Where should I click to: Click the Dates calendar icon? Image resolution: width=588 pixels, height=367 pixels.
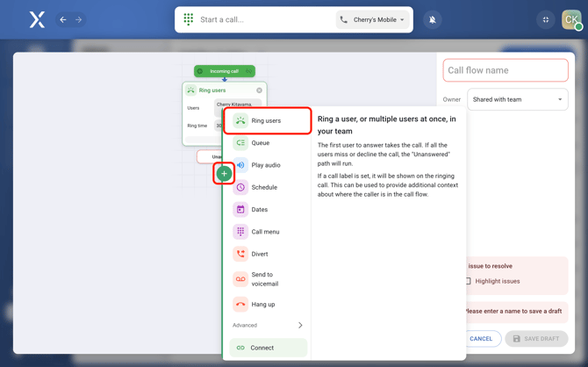[x=240, y=210]
